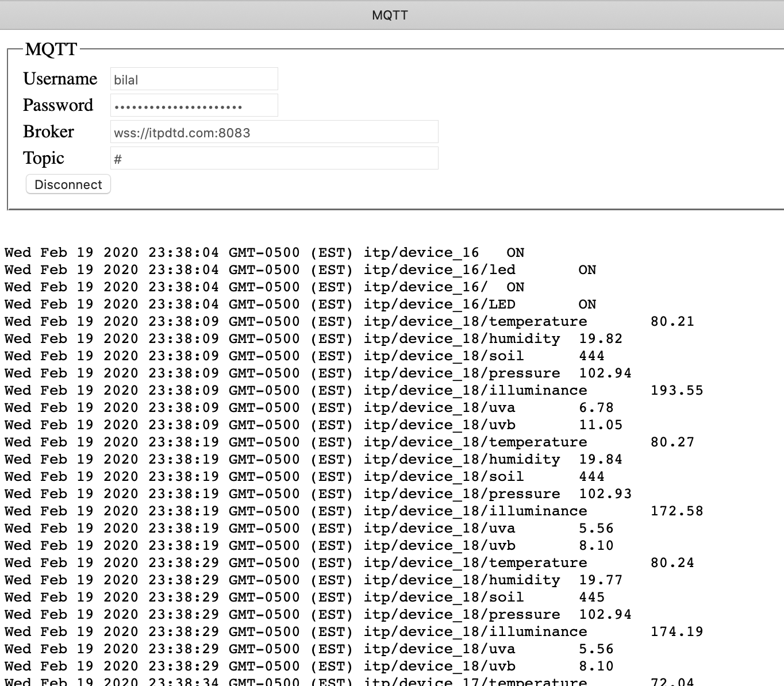Select the Broker field with wss://itpdtd.com:8083
784x686 pixels.
tap(274, 132)
